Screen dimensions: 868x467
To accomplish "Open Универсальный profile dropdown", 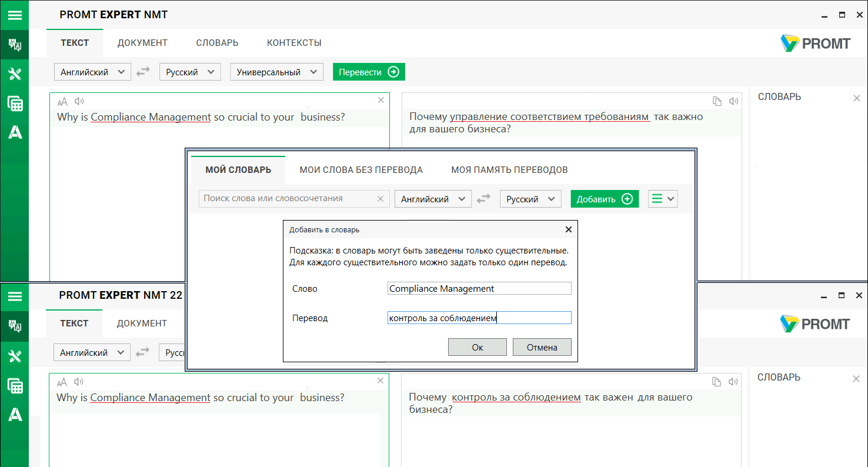I will tap(277, 72).
